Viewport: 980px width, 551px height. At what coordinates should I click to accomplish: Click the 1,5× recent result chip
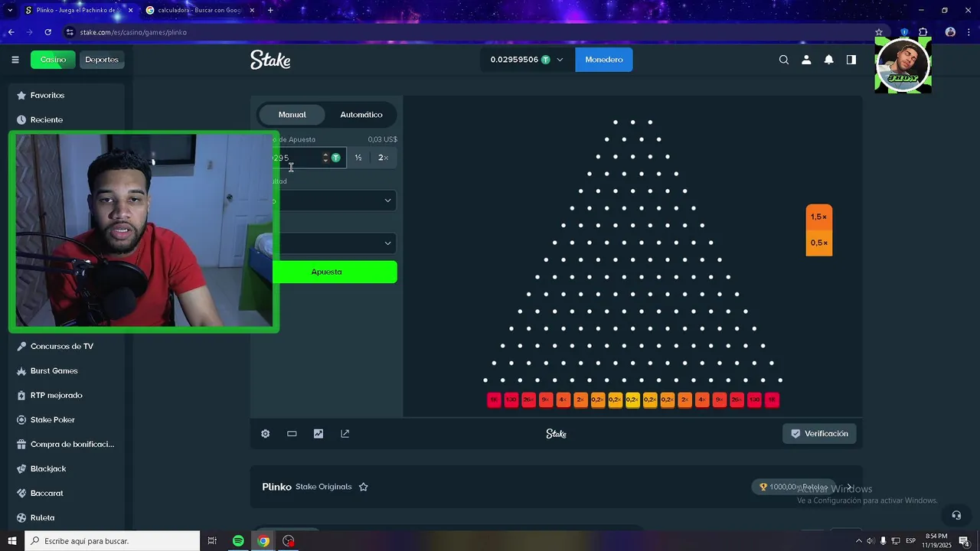click(818, 217)
